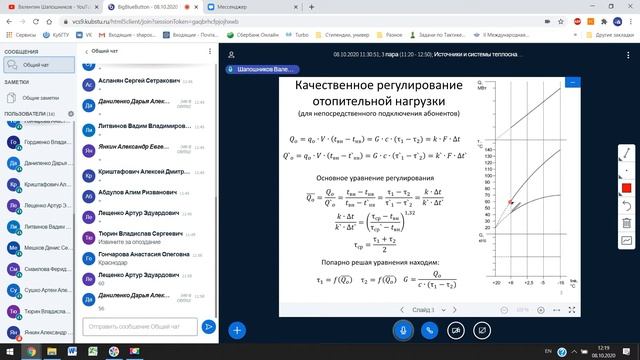Toggle the webcam sharing button
The height and width of the screenshot is (360, 640).
click(x=456, y=330)
